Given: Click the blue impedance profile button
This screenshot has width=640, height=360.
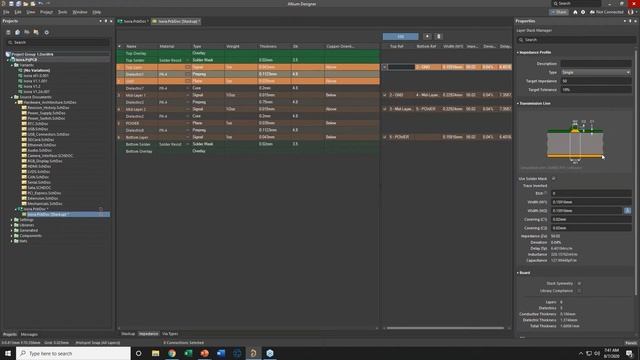Looking at the screenshot, I should (400, 36).
